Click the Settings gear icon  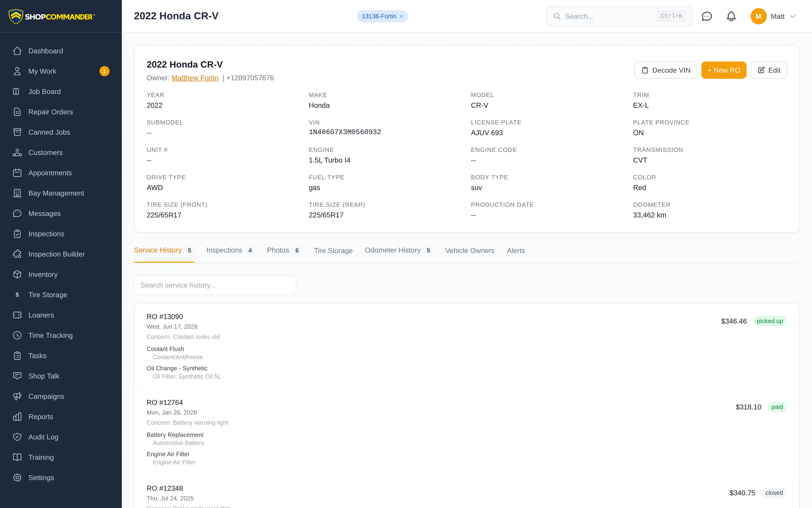coord(17,478)
